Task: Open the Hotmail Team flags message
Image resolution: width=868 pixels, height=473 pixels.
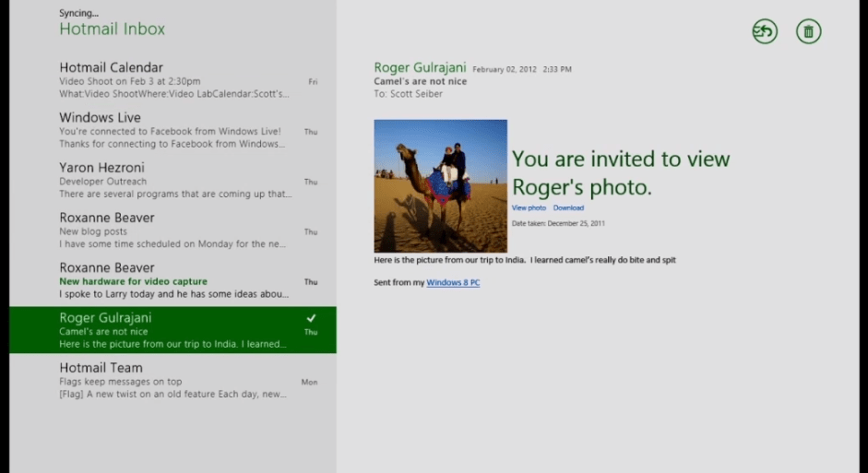Action: (x=172, y=381)
